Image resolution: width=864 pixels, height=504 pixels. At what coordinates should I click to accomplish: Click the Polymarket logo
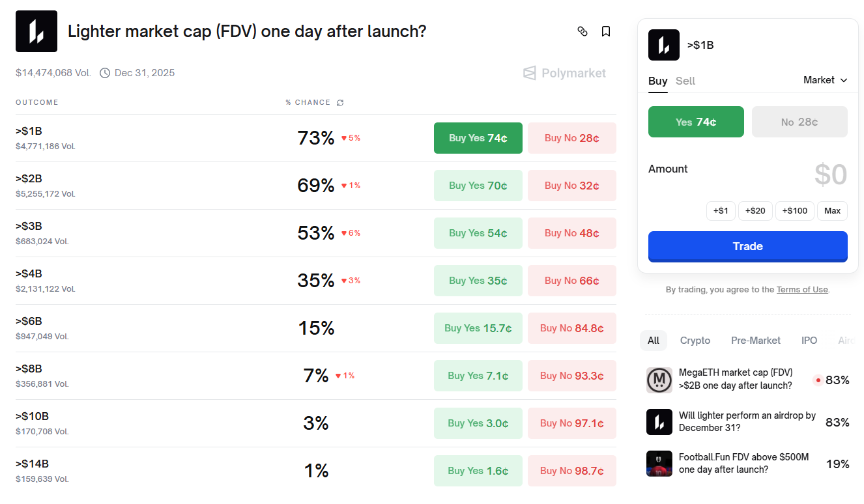(564, 73)
